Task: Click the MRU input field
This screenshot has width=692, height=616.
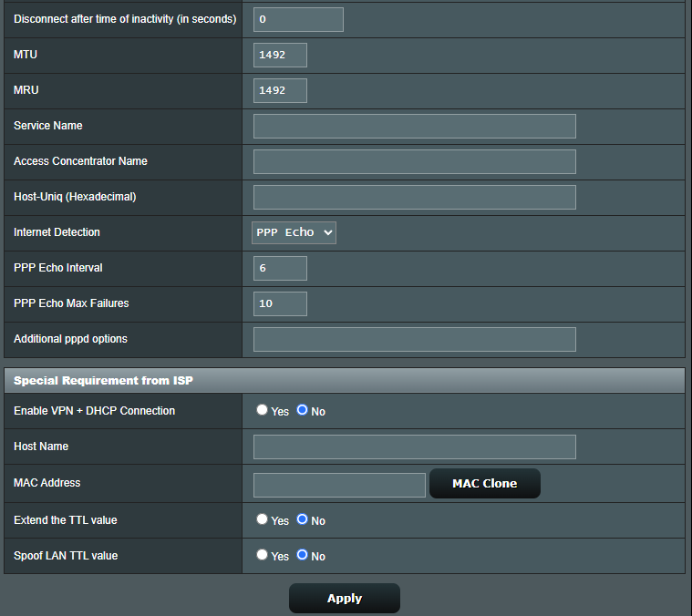Action: [280, 90]
